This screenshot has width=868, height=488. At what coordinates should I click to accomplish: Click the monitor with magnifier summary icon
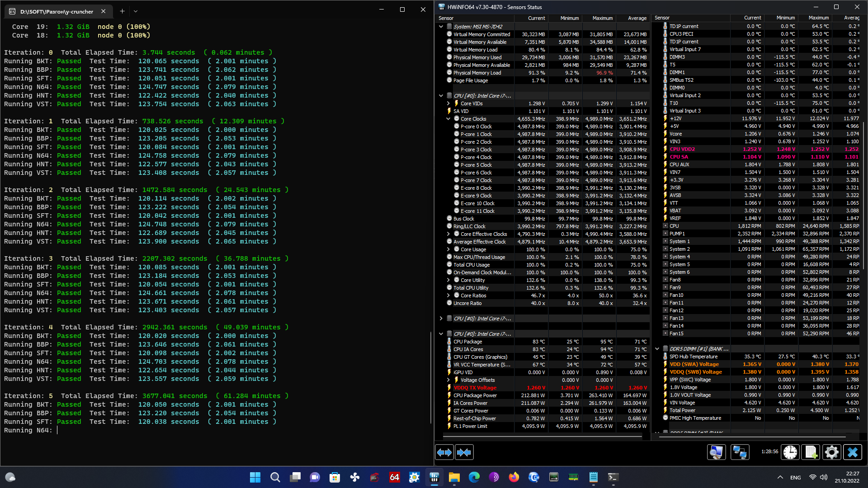(717, 452)
